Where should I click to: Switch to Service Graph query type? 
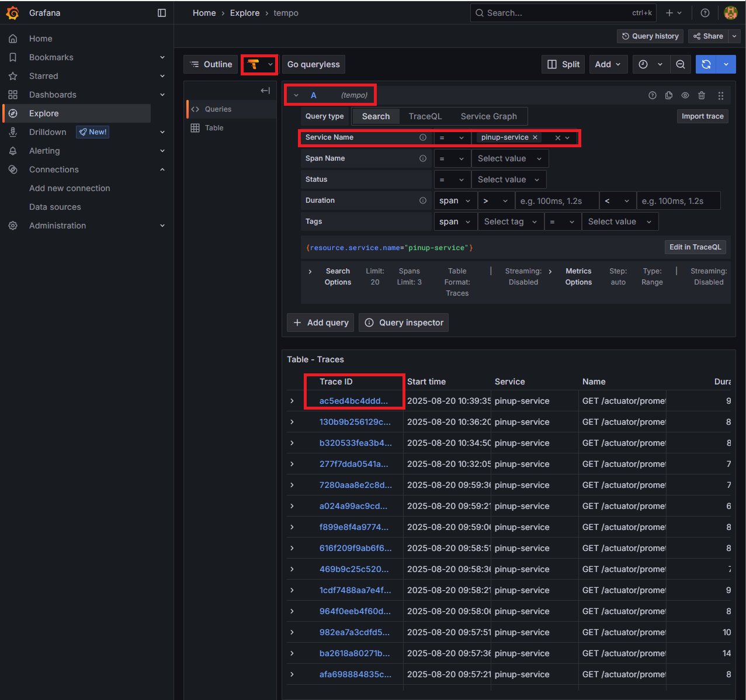pos(489,116)
